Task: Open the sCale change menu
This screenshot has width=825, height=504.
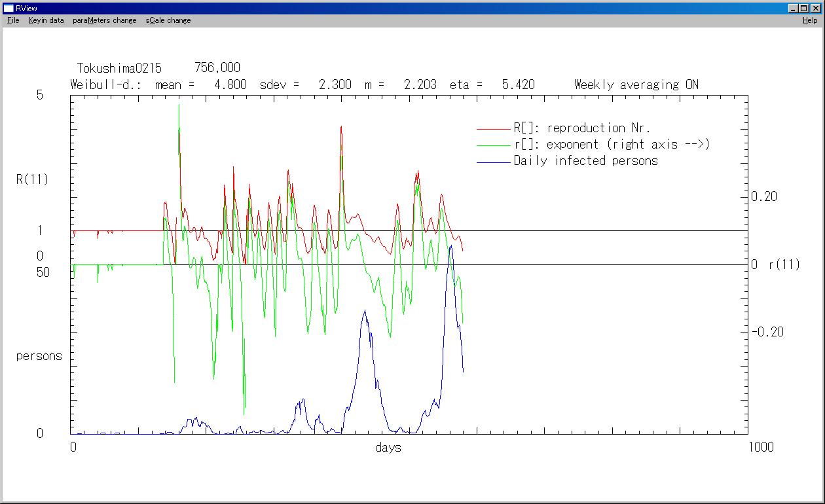Action: pyautogui.click(x=168, y=20)
